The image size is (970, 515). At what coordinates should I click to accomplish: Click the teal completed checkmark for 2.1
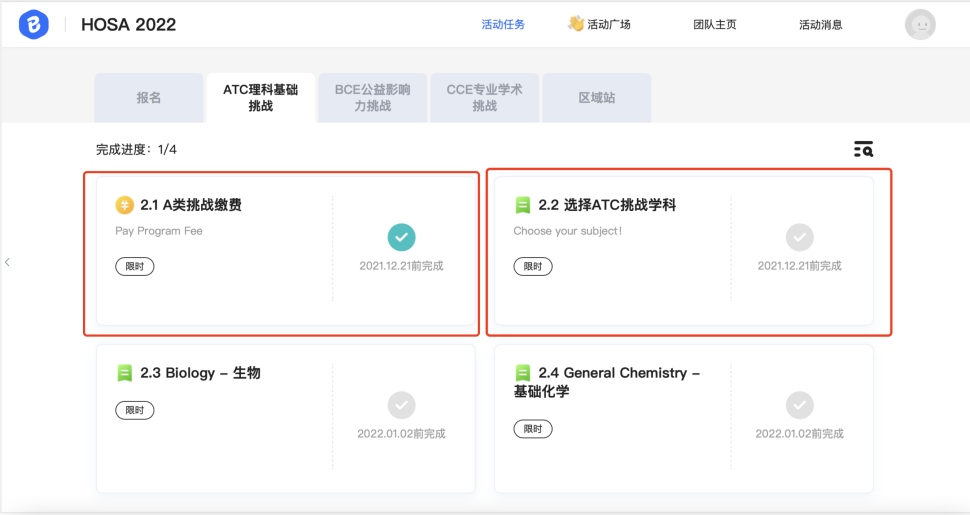[x=401, y=237]
